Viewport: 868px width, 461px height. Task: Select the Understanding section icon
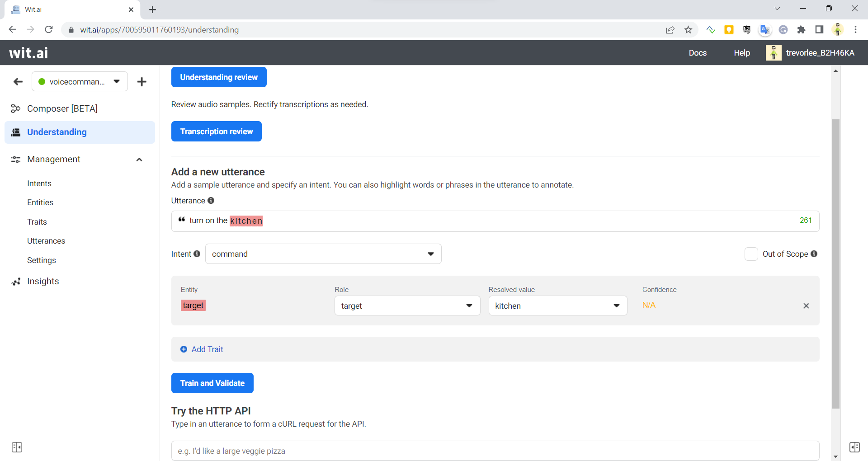coord(16,132)
